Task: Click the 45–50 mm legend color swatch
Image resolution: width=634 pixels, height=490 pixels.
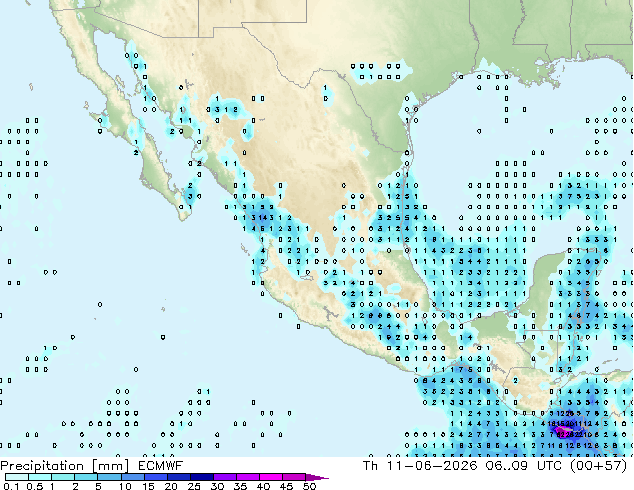Action: tap(294, 477)
